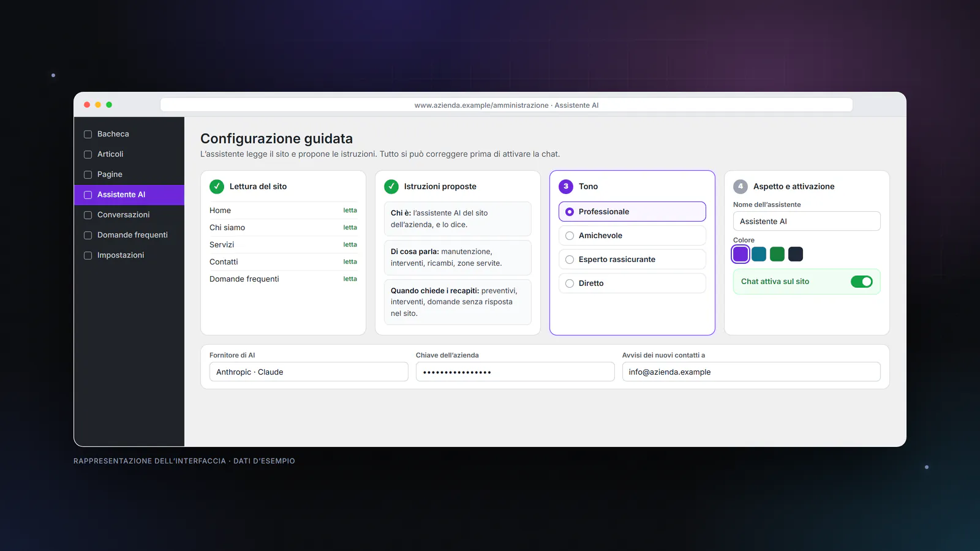The image size is (980, 551).
Task: Click the step 4 badge beside Aspetto e attivazione
Action: (x=741, y=186)
